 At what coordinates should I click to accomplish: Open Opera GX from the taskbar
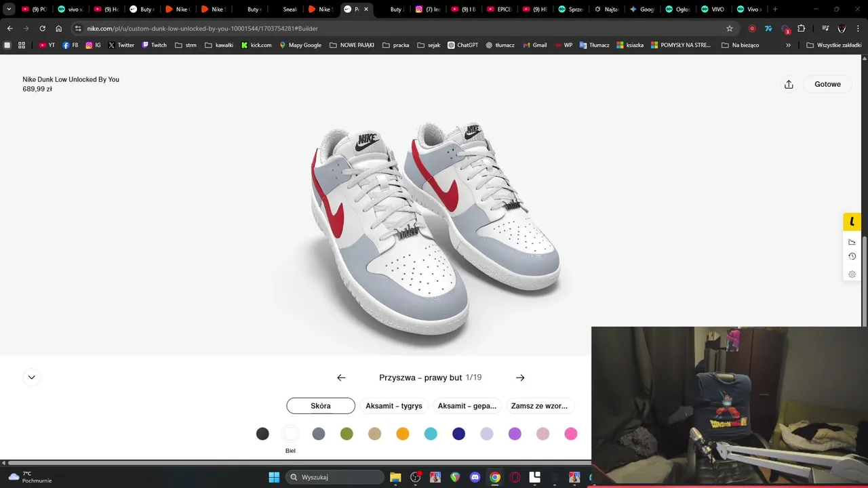(x=515, y=477)
